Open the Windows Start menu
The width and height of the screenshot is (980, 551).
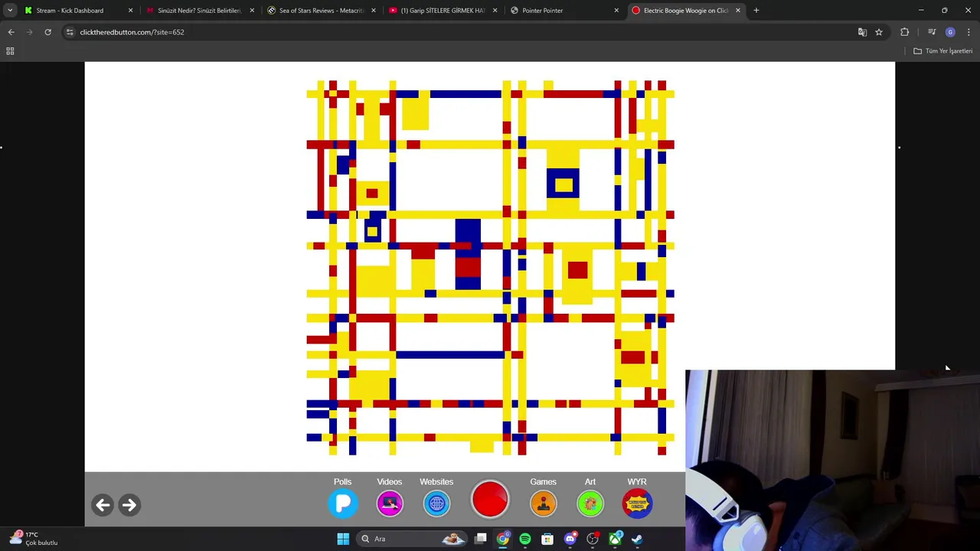pyautogui.click(x=343, y=539)
